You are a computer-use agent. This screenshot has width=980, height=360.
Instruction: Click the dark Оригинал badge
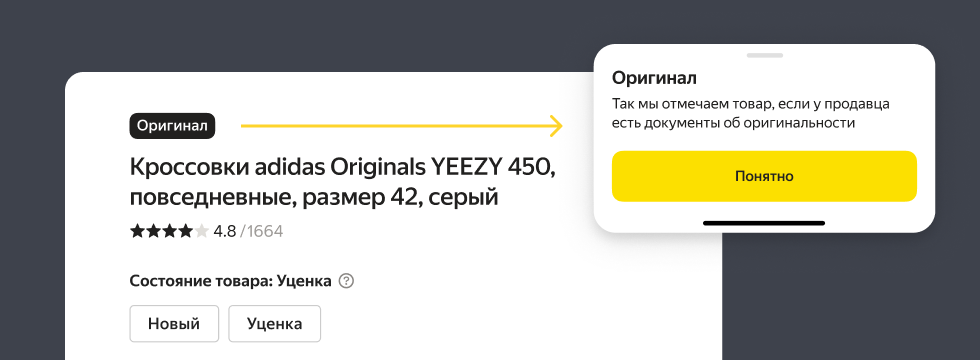172,126
